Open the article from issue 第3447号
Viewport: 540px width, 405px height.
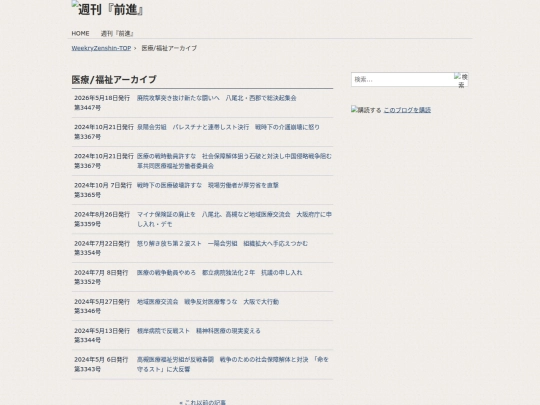point(216,98)
